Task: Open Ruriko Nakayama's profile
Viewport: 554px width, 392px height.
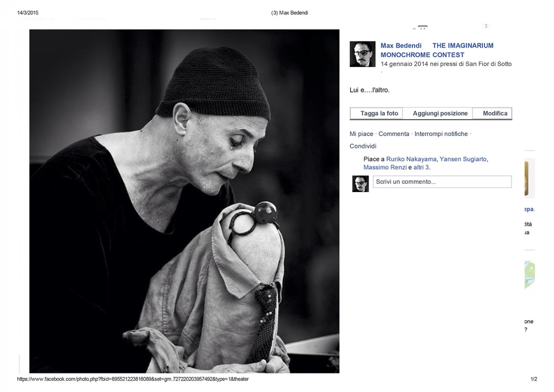Action: [x=411, y=159]
